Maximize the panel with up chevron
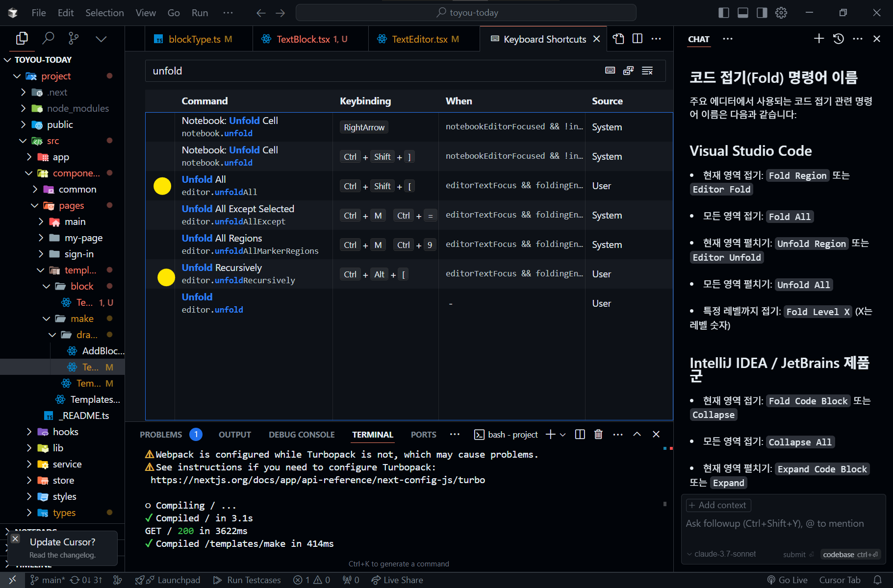The width and height of the screenshot is (893, 588). (637, 435)
